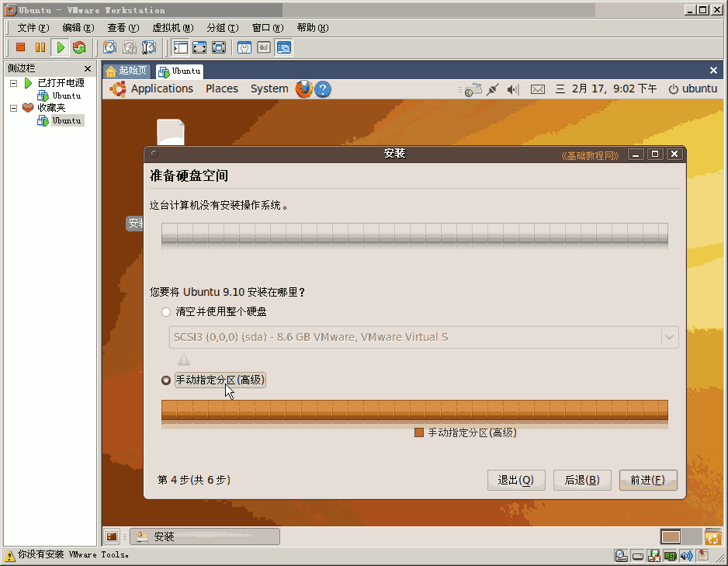Open the 编辑(E) menu

(x=78, y=28)
